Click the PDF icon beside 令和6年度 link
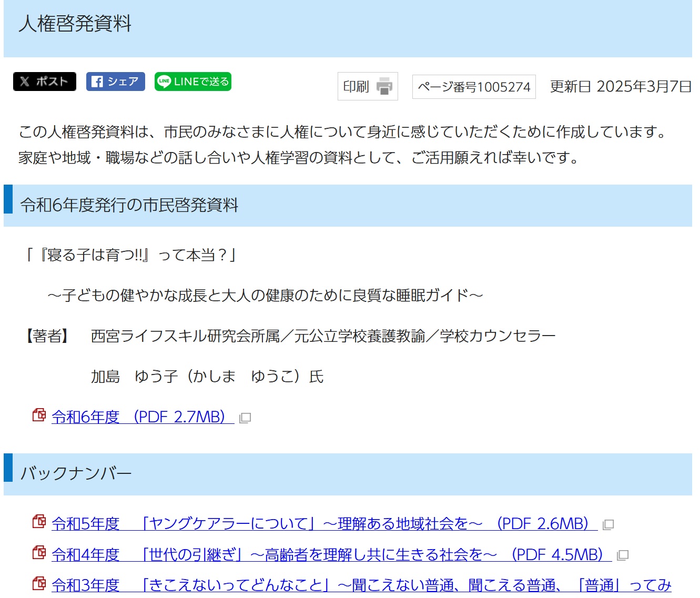The height and width of the screenshot is (598, 700). [39, 415]
